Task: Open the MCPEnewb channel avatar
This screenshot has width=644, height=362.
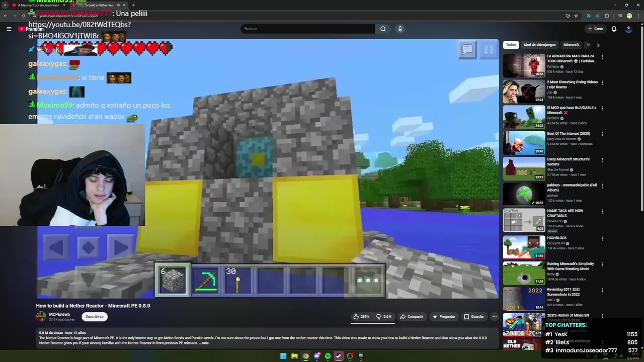Action: tap(41, 317)
